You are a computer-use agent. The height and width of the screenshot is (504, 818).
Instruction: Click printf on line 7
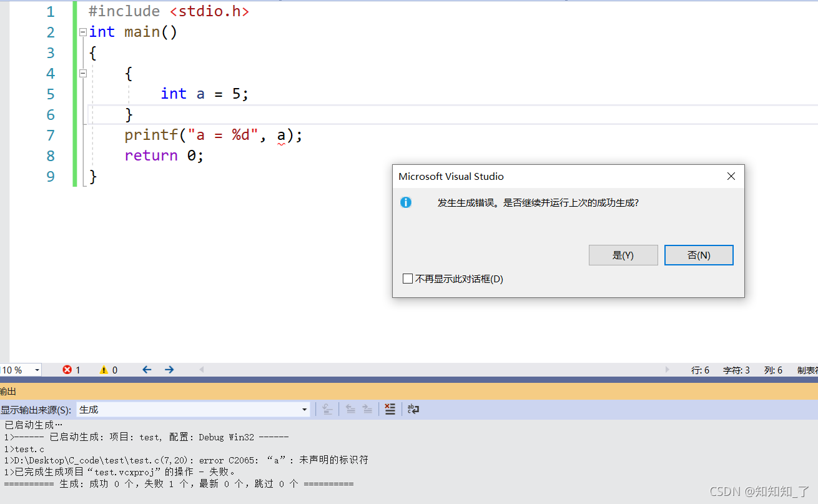pyautogui.click(x=151, y=135)
